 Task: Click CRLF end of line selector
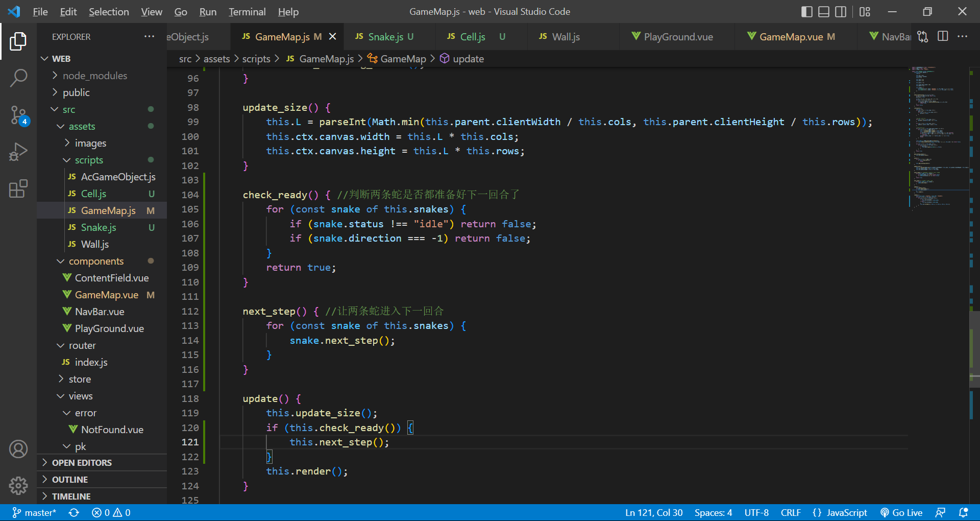(x=791, y=513)
